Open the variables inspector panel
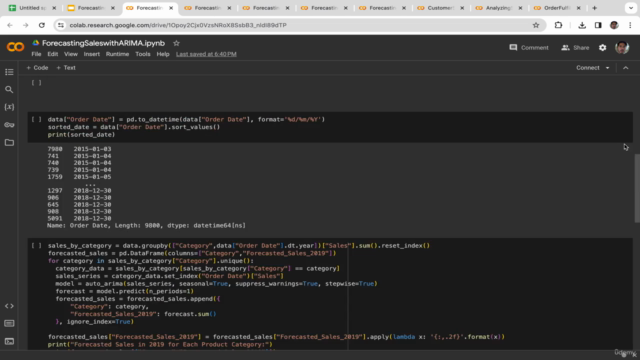The width and height of the screenshot is (640, 360). (9, 107)
